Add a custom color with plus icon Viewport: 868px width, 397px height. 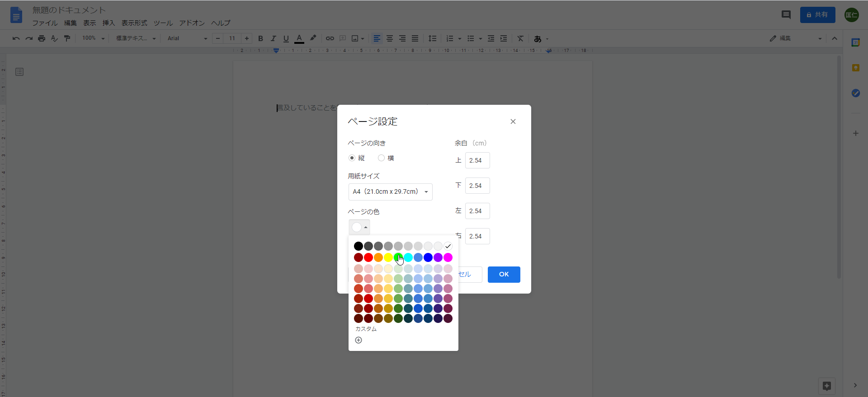tap(359, 340)
